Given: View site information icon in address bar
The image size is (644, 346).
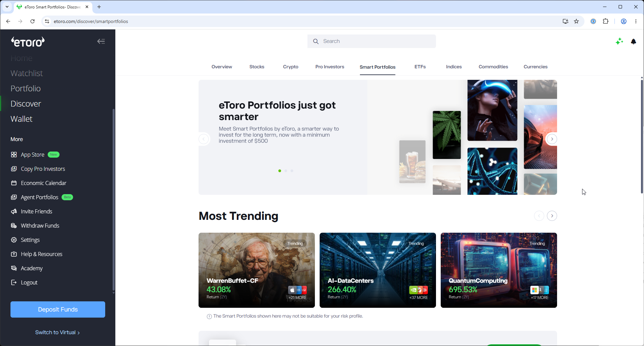Looking at the screenshot, I should [47, 21].
